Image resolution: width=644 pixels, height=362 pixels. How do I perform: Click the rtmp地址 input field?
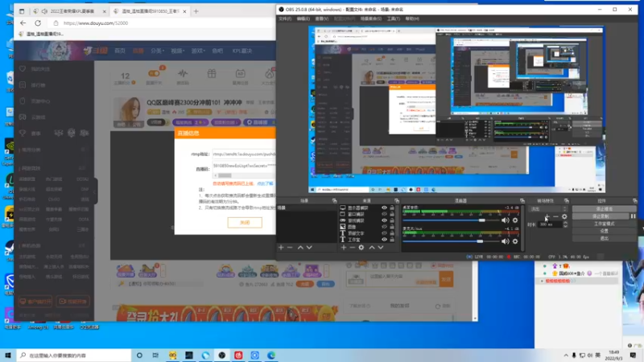coord(244,154)
